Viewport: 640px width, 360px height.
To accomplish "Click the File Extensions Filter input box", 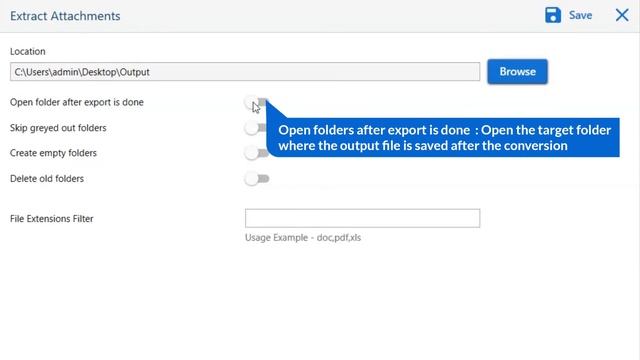I will tap(362, 218).
